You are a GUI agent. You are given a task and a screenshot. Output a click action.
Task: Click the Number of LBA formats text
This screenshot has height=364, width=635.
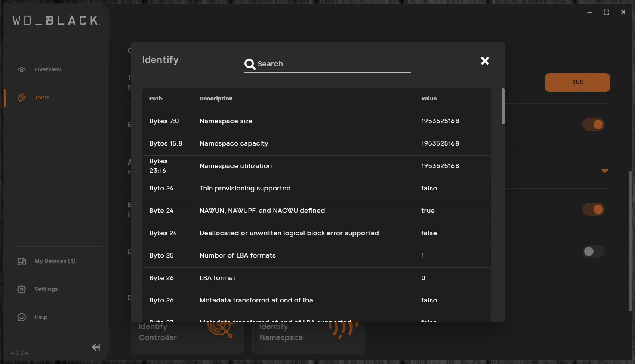(238, 255)
